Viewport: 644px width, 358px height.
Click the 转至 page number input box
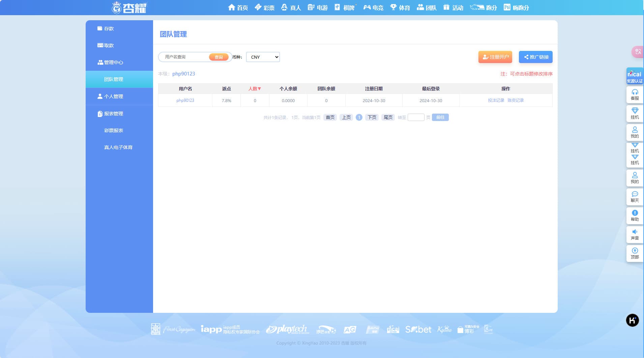(x=416, y=117)
